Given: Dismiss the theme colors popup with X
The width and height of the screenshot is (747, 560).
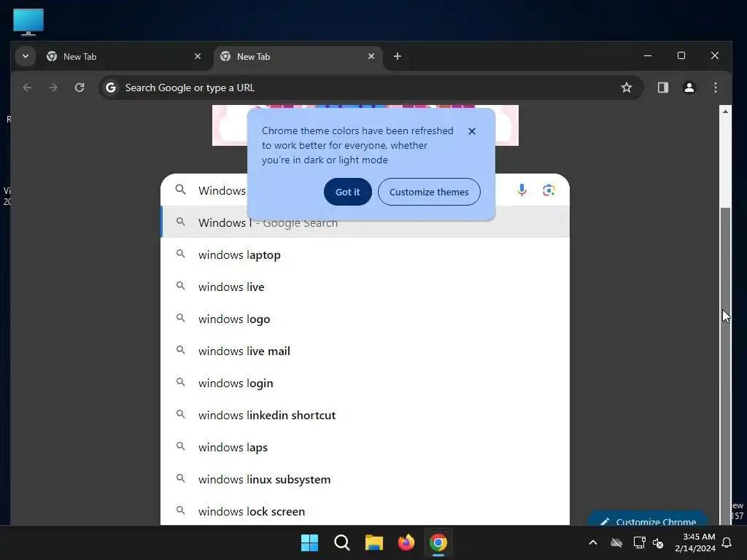Looking at the screenshot, I should [472, 131].
